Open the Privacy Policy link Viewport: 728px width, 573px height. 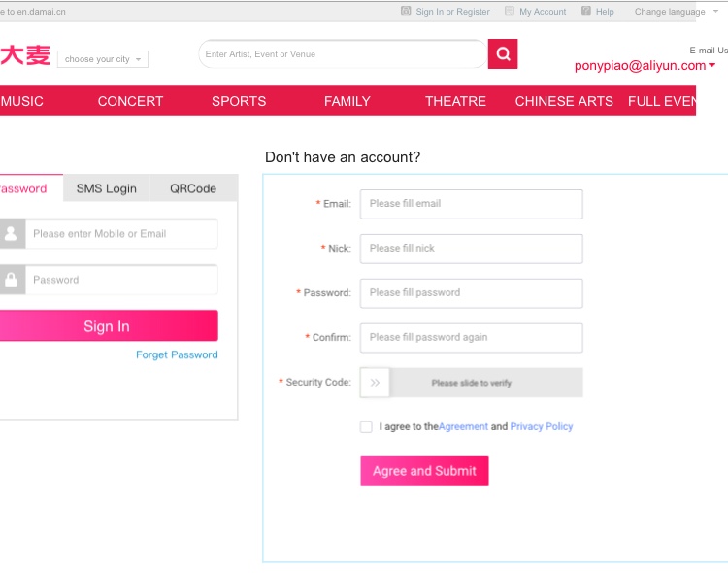[542, 426]
